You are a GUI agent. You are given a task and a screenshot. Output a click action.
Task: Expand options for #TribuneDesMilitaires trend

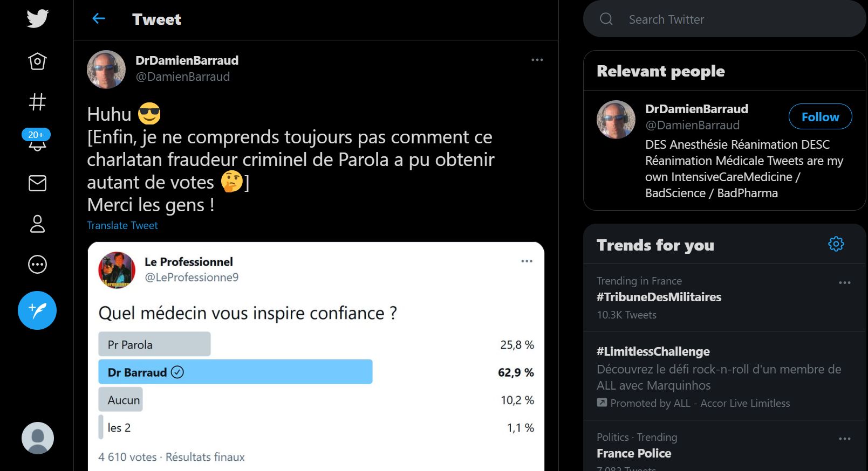(844, 282)
